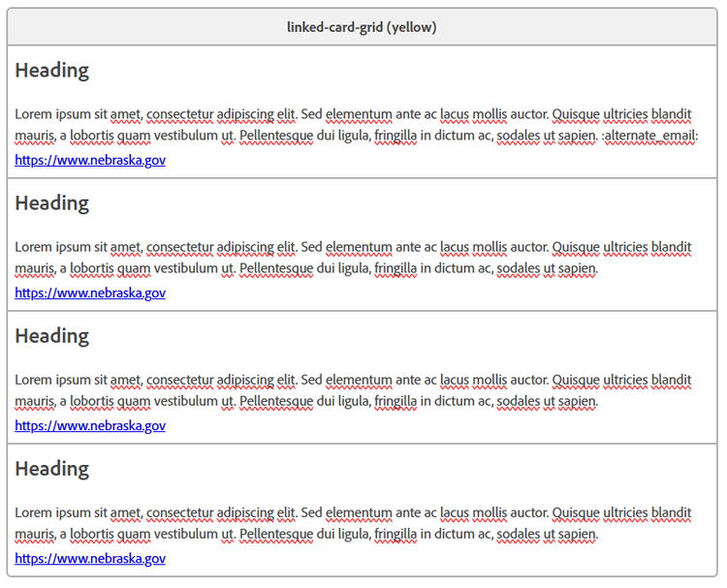The width and height of the screenshot is (727, 588).
Task: Click the ":alternate_email:" text in the first card
Action: [x=649, y=136]
